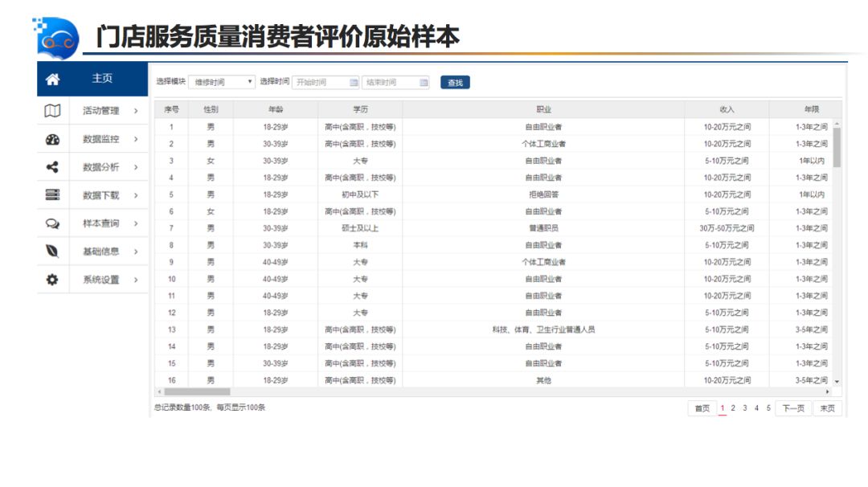The image size is (868, 487).
Task: Jump to page 3 in pagination
Action: [x=745, y=408]
